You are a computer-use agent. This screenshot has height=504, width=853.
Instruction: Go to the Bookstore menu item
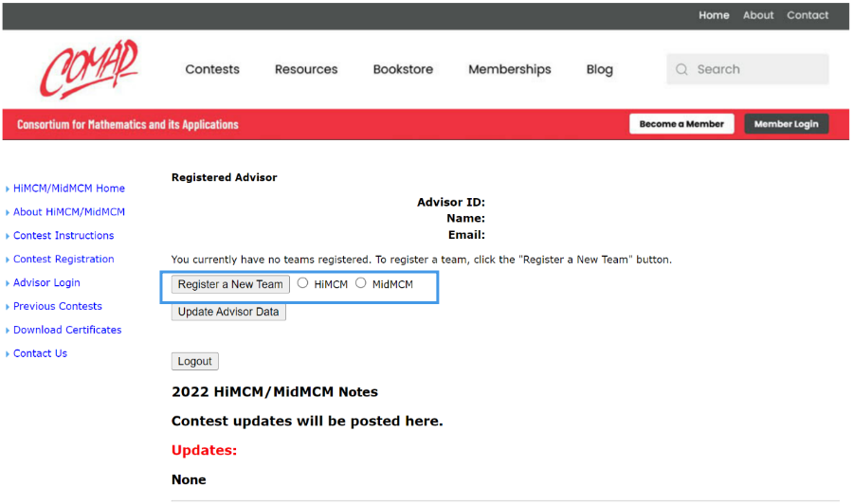(x=403, y=69)
